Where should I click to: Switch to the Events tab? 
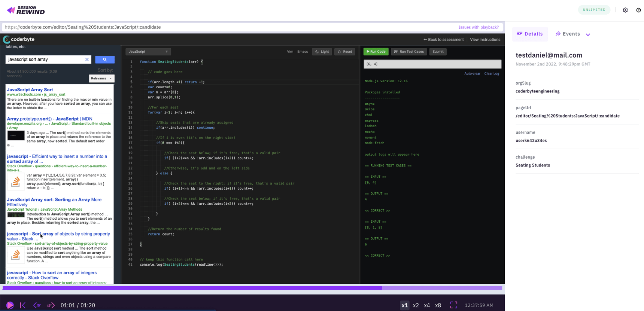(x=568, y=34)
